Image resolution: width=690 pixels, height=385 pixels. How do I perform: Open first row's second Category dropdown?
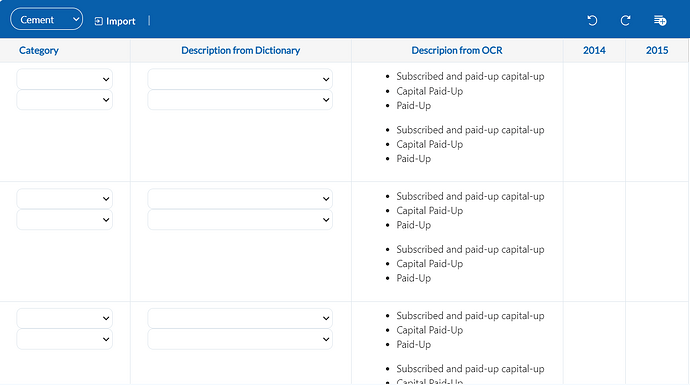(65, 100)
